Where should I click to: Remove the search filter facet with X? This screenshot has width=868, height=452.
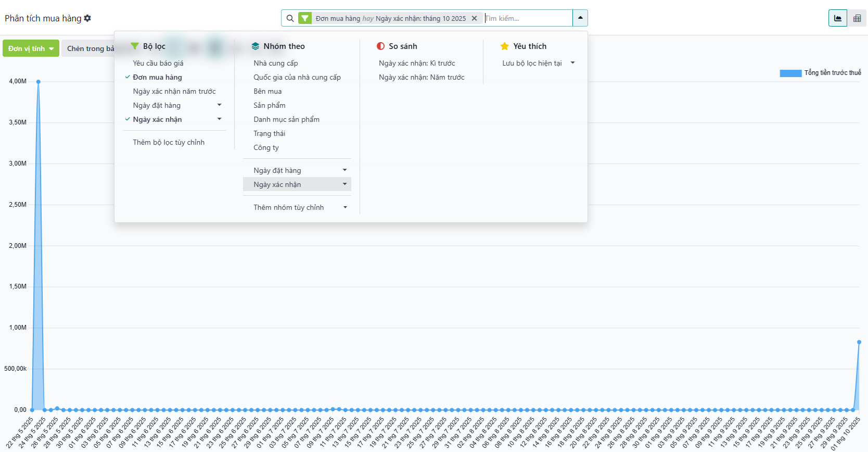coord(474,18)
